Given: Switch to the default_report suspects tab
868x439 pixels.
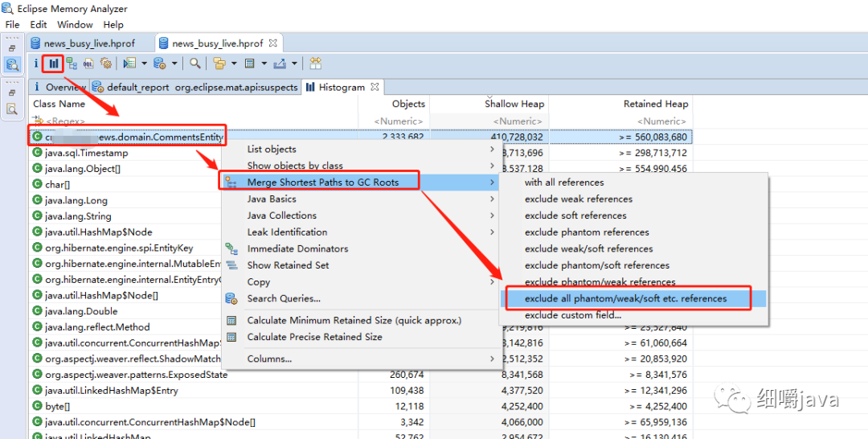Looking at the screenshot, I should (x=195, y=87).
